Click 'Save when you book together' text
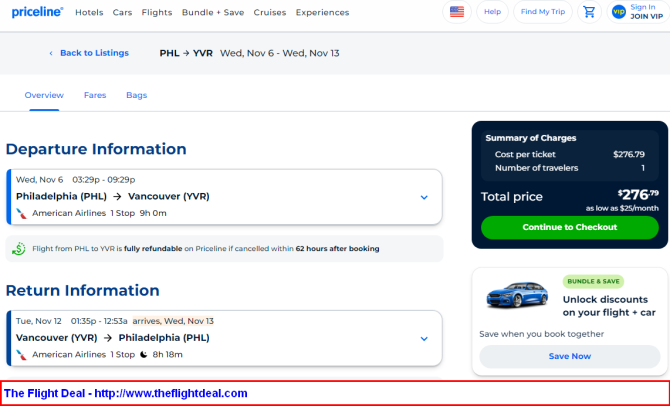The image size is (670, 406). [x=541, y=334]
